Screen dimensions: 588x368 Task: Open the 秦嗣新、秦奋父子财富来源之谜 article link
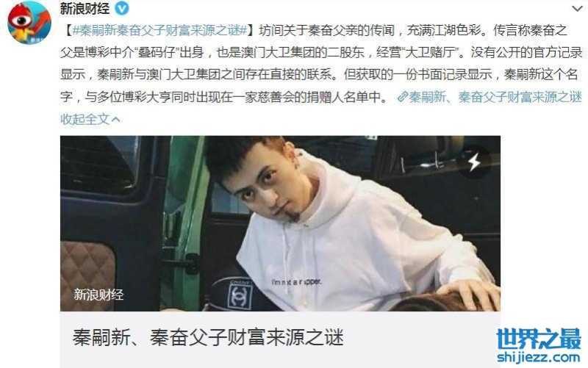point(495,97)
